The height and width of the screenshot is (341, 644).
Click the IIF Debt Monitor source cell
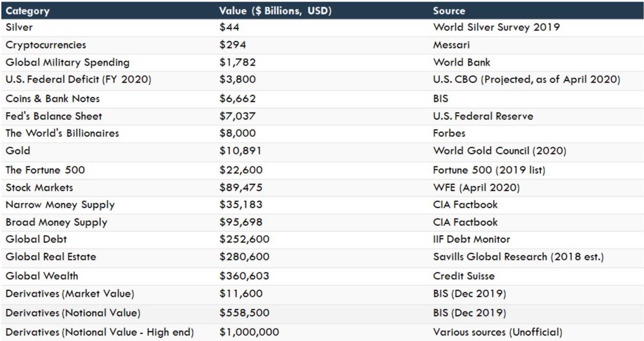pyautogui.click(x=471, y=240)
